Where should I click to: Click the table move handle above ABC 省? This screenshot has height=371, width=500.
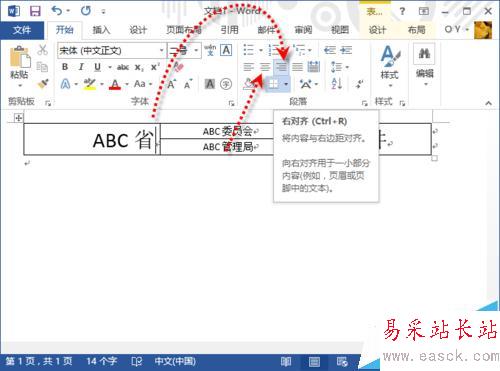pyautogui.click(x=18, y=117)
